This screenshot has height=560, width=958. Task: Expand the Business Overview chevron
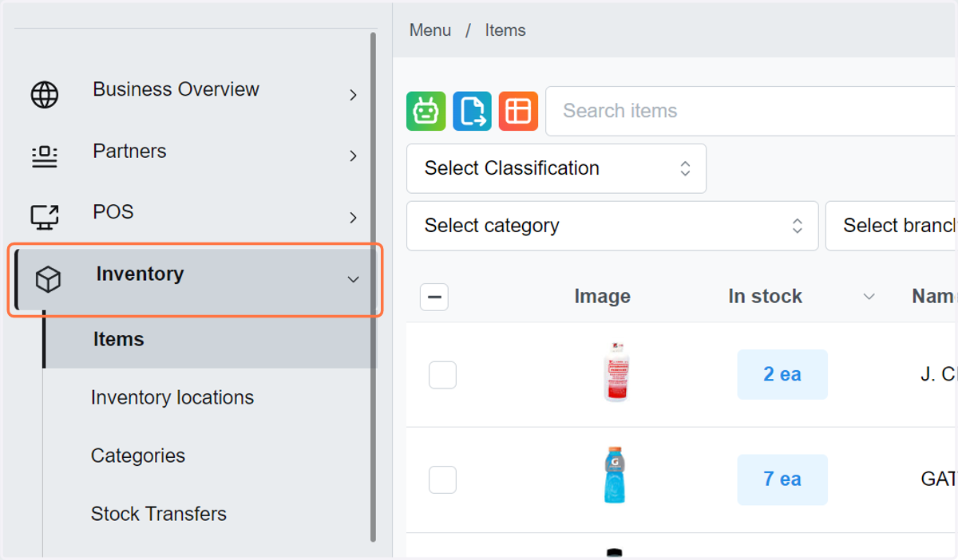click(353, 95)
